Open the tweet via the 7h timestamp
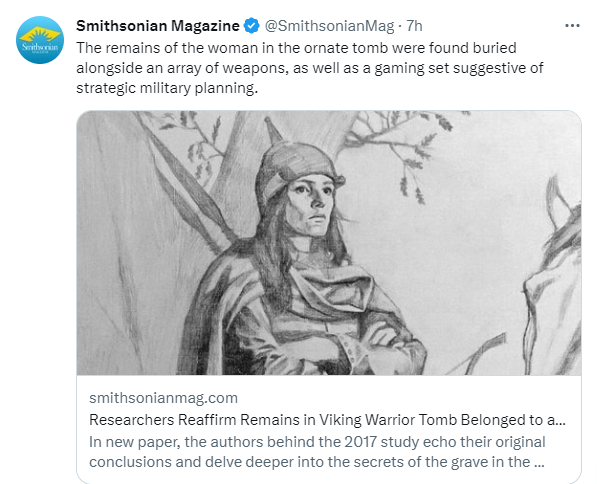 [x=414, y=26]
